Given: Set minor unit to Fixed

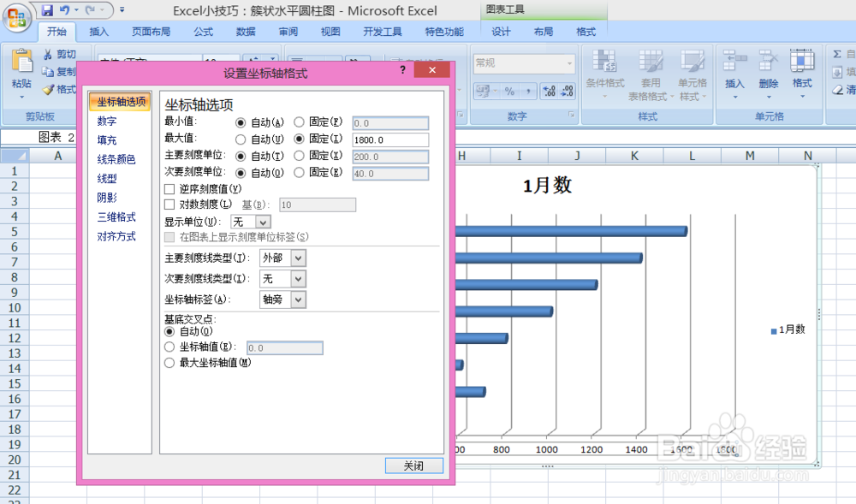Looking at the screenshot, I should (x=299, y=172).
